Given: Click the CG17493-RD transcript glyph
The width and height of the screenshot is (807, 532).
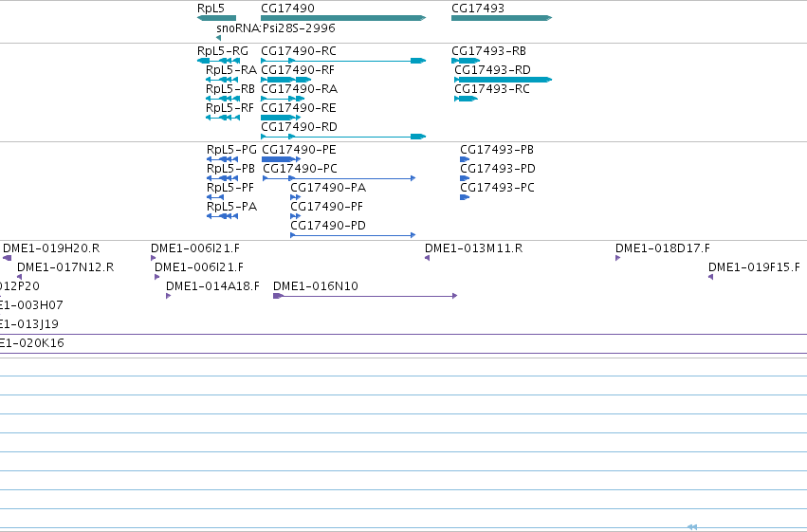Looking at the screenshot, I should 504,80.
